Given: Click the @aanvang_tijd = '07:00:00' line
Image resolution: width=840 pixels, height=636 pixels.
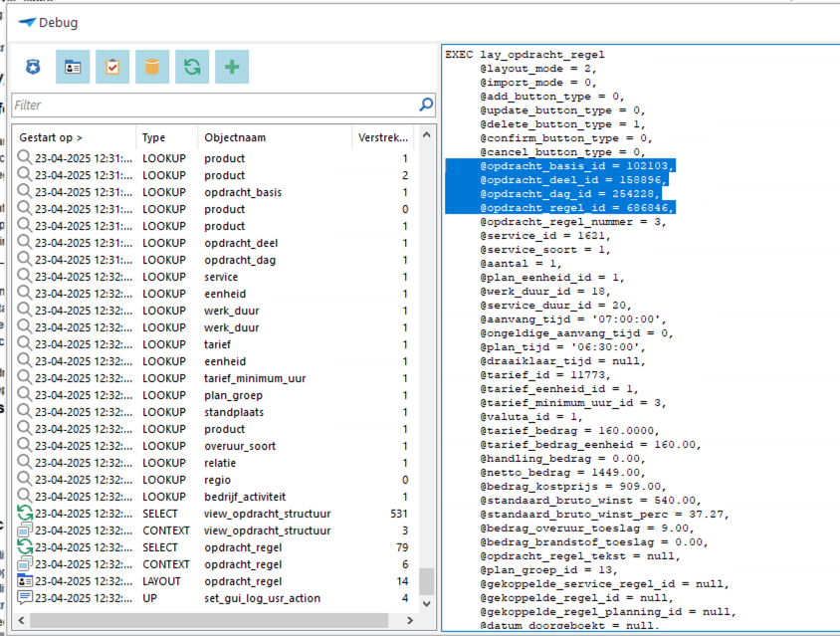Looking at the screenshot, I should [572, 319].
